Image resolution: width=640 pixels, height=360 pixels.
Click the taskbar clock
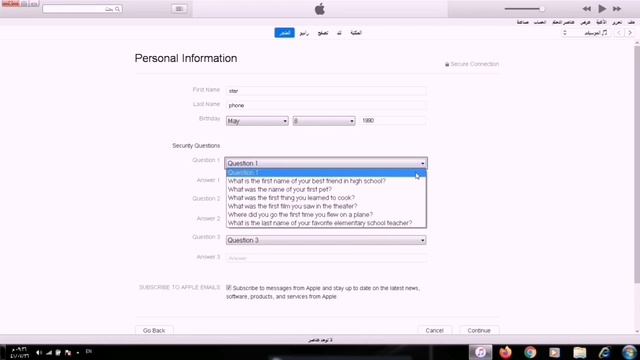tap(19, 353)
